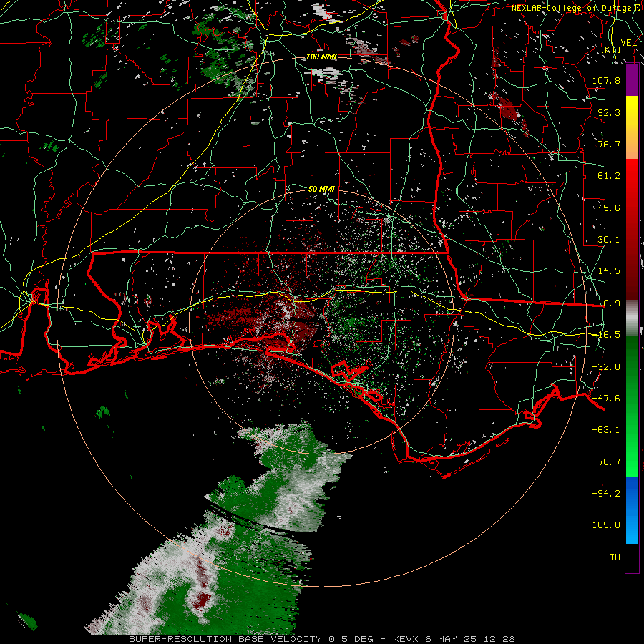
Task: Select the 76.7 velocity scale value
Action: coord(609,144)
